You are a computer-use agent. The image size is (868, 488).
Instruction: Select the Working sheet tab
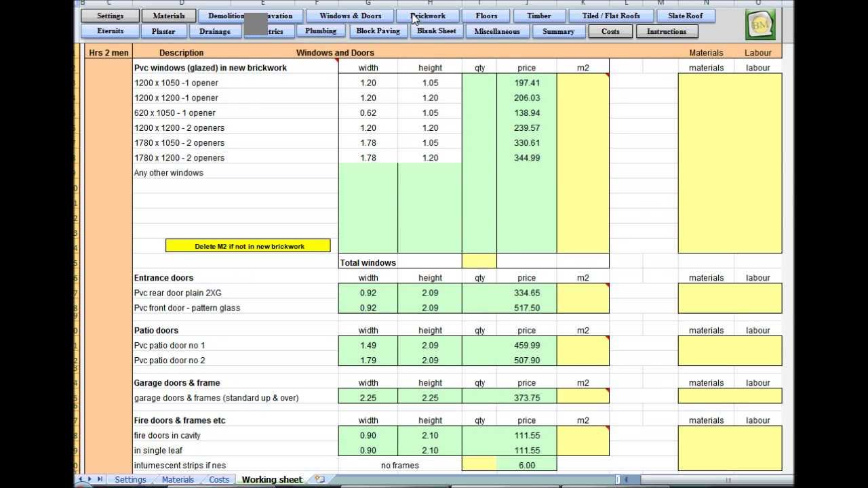coord(272,479)
